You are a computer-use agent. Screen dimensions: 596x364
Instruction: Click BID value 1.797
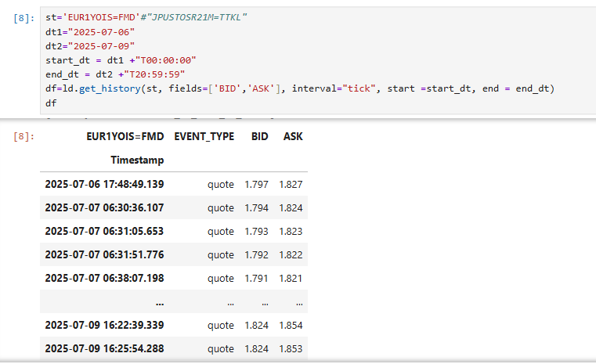[x=256, y=184]
